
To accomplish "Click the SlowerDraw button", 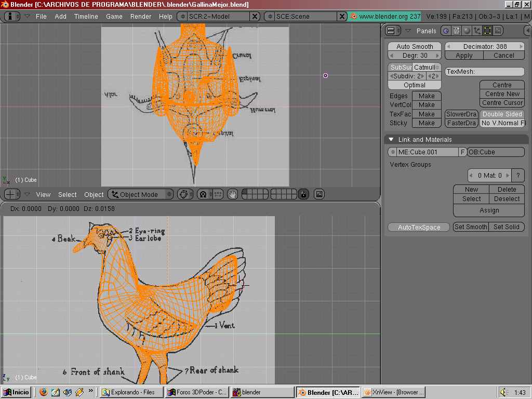I will 461,114.
